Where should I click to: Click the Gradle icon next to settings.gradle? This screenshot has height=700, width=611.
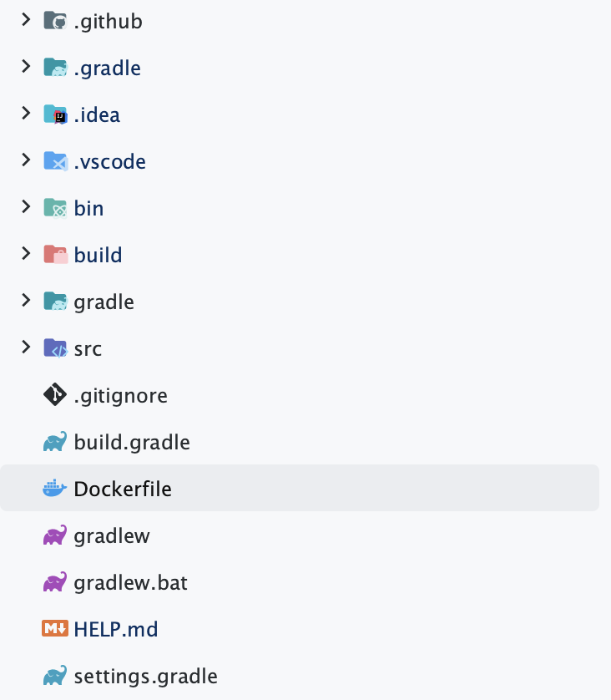[x=53, y=675]
